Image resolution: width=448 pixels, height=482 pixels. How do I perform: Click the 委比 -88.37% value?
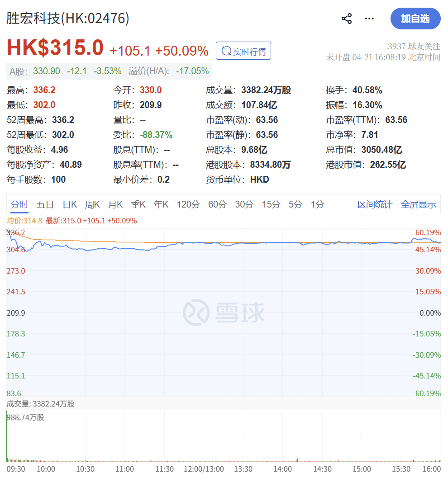pyautogui.click(x=156, y=135)
